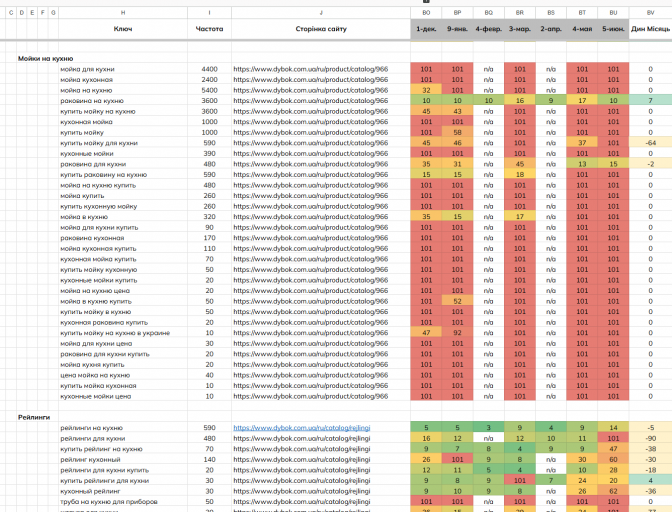
Task: Click the frequency value 140
Action: click(209, 459)
